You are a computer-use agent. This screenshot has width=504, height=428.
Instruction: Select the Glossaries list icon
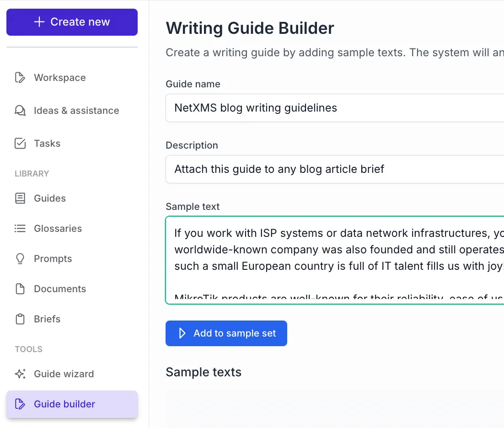click(20, 228)
